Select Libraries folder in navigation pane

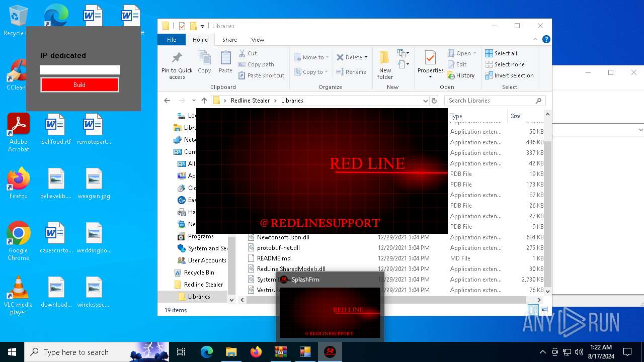pos(199,297)
